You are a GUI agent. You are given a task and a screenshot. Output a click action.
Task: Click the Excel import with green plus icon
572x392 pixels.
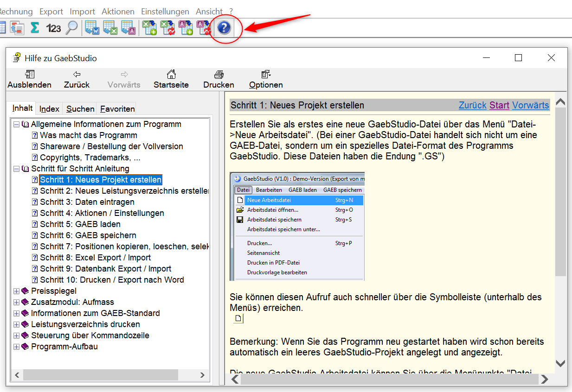tap(149, 28)
